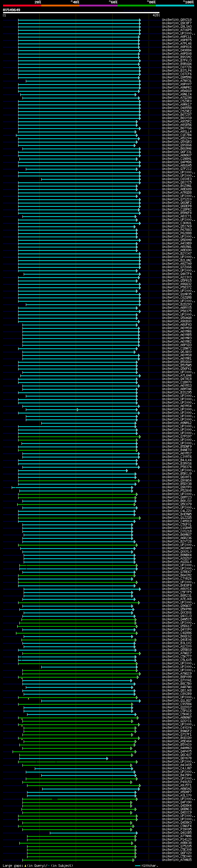Click label UniRef100_P39095
Image resolution: width=197 pixels, height=868 pixels.
[177, 830]
